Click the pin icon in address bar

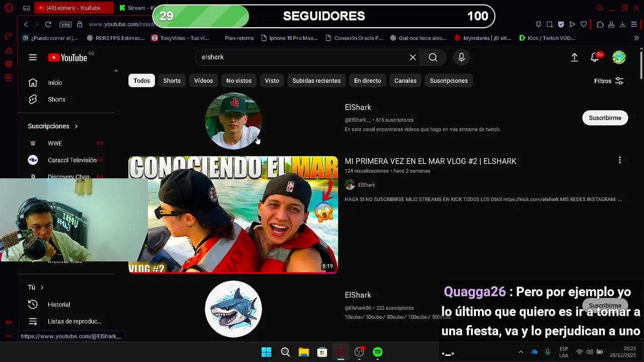point(538,24)
